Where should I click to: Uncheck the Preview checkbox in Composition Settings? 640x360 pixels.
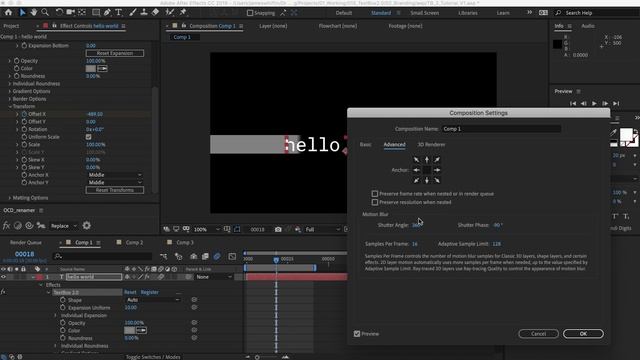click(x=357, y=333)
